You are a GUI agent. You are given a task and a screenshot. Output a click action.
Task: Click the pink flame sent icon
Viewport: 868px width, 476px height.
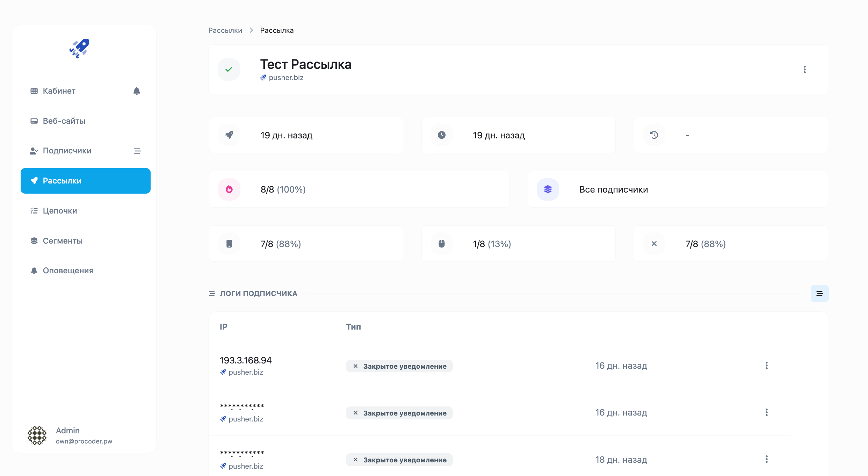[x=229, y=189]
